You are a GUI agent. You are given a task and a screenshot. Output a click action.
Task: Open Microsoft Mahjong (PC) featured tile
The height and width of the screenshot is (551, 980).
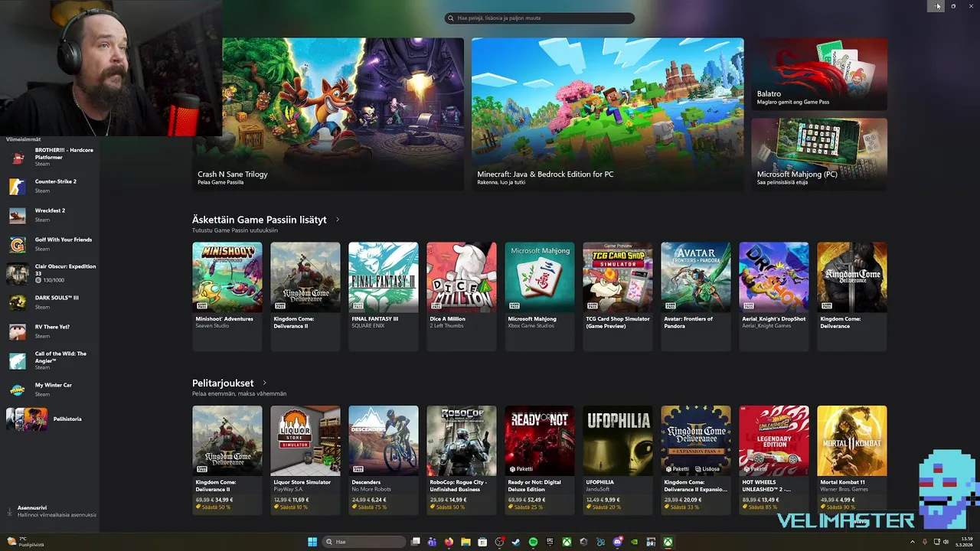819,154
